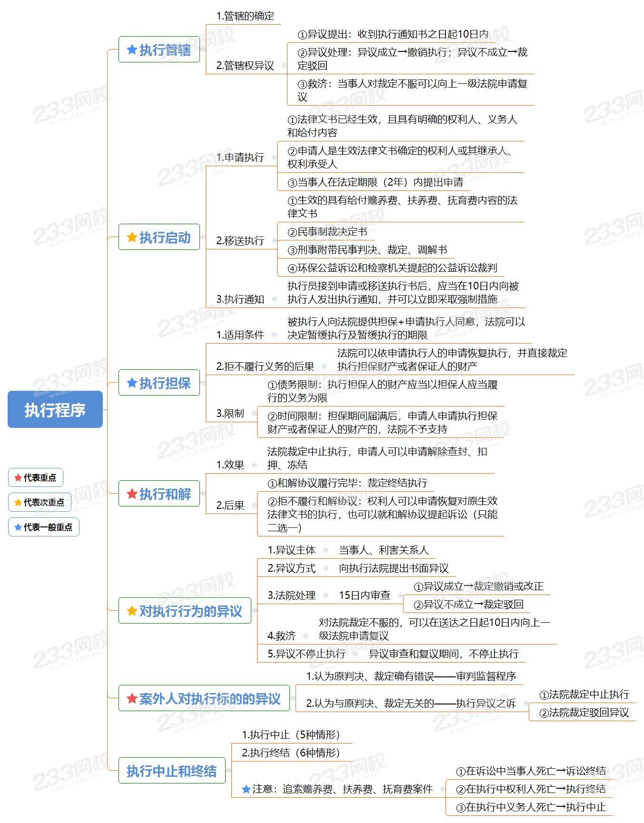Click the blue star on 执行管辖 node
This screenshot has height=823, width=644.
[x=132, y=50]
